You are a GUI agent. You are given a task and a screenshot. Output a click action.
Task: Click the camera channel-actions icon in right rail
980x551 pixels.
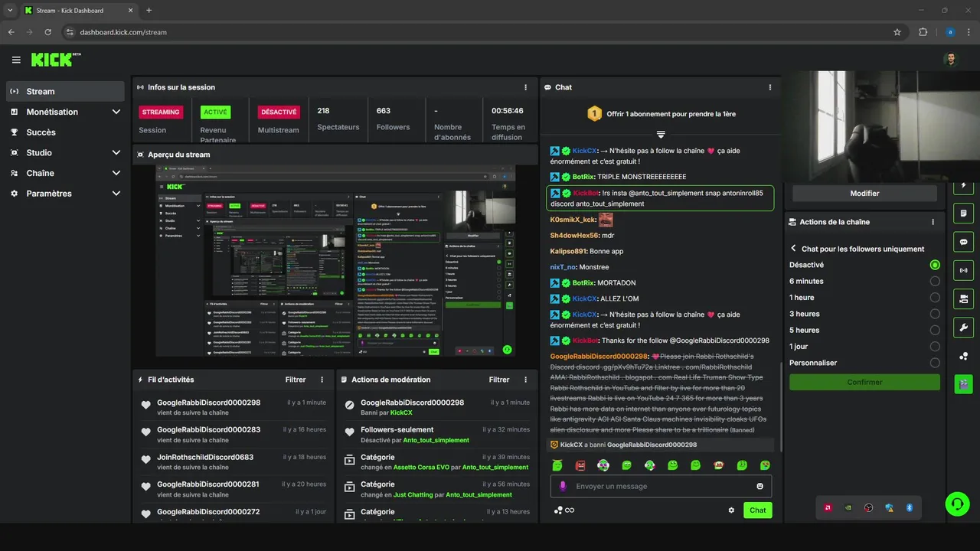[964, 298]
